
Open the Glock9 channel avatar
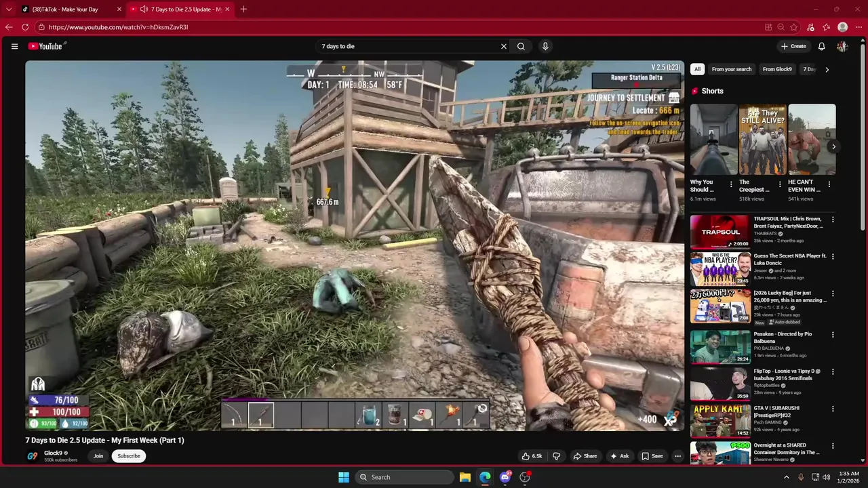pos(33,456)
